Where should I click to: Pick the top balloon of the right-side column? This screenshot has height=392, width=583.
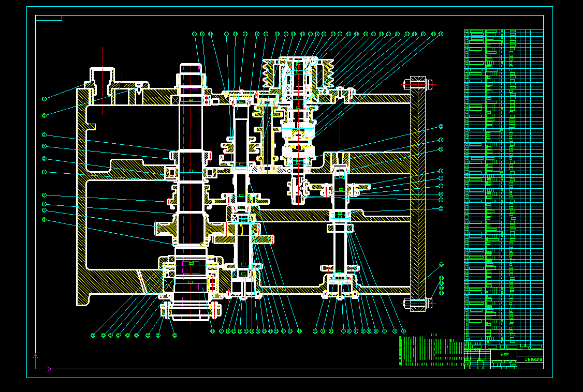441,127
